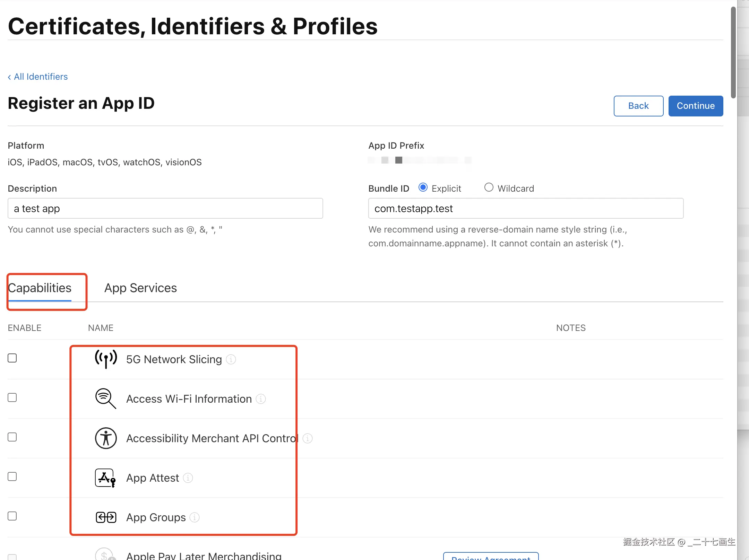Enable the App Attest checkbox
Image resolution: width=749 pixels, height=560 pixels.
[12, 476]
